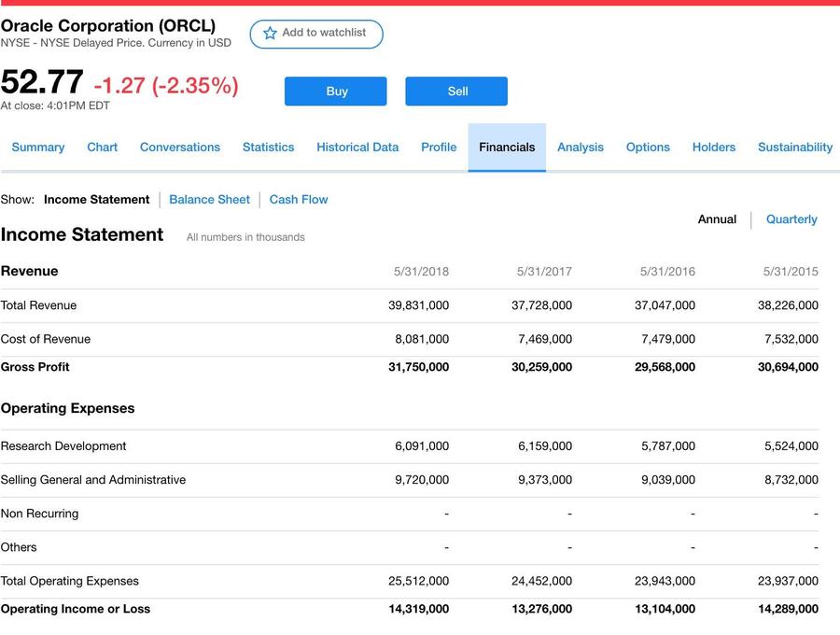
Task: Switch to the Chart tab
Action: point(103,148)
